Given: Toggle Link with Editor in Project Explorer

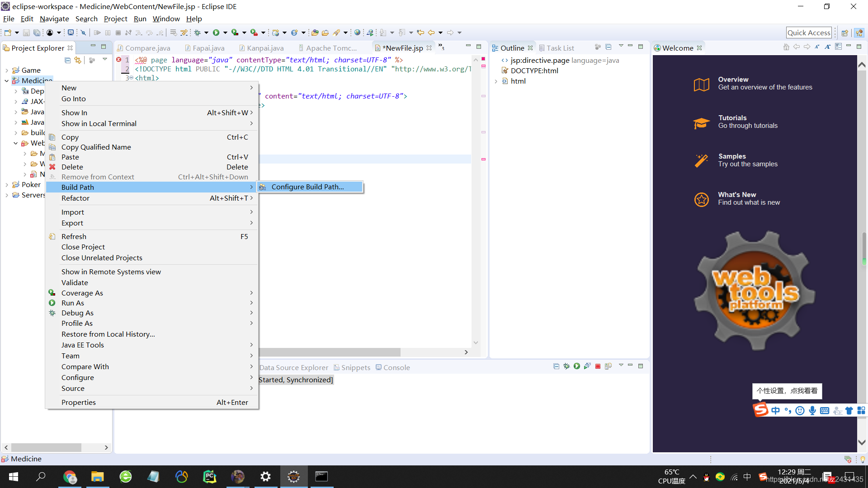Looking at the screenshot, I should [78, 60].
